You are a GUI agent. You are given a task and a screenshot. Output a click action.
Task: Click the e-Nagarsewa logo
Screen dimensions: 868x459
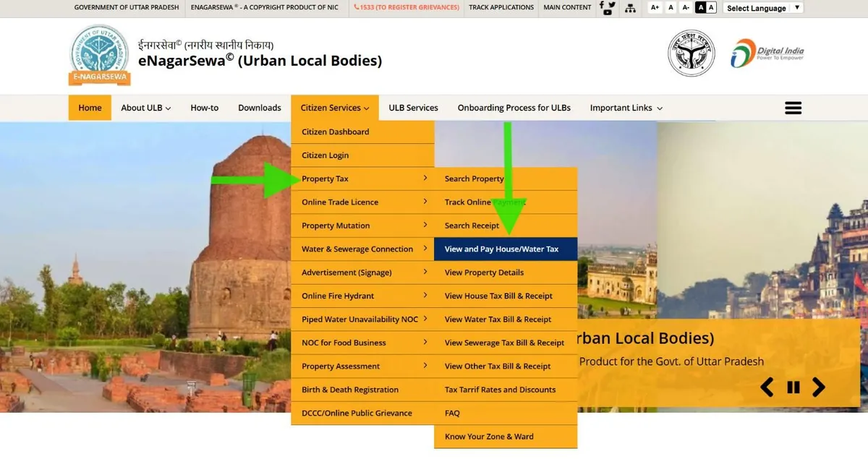(x=99, y=56)
